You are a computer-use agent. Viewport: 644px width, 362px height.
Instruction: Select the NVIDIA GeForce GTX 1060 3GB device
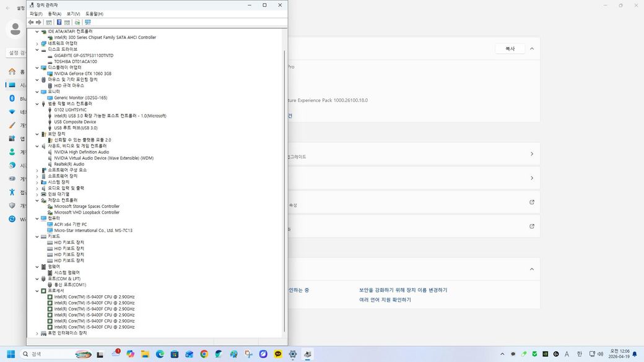click(82, 74)
